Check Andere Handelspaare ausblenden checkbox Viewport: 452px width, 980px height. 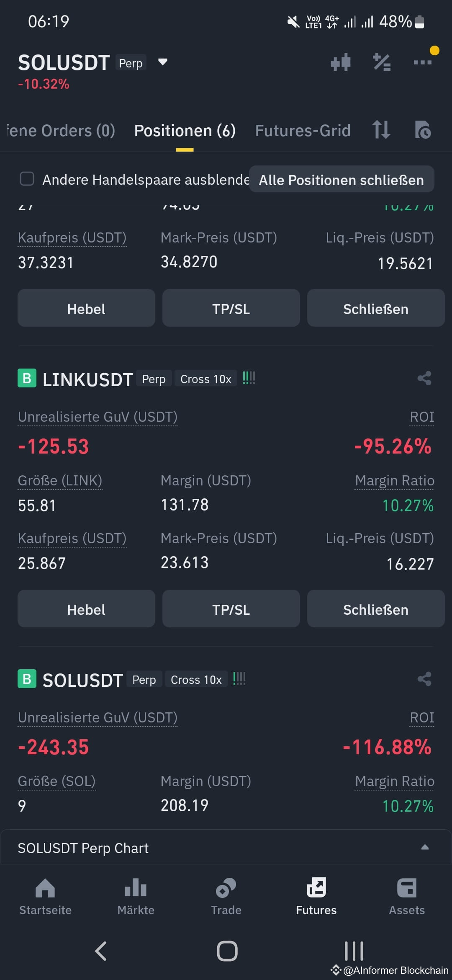pyautogui.click(x=27, y=179)
